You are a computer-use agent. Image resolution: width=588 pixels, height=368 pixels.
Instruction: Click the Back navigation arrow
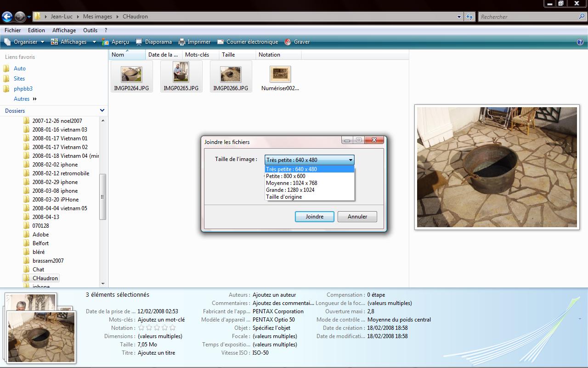click(x=7, y=17)
